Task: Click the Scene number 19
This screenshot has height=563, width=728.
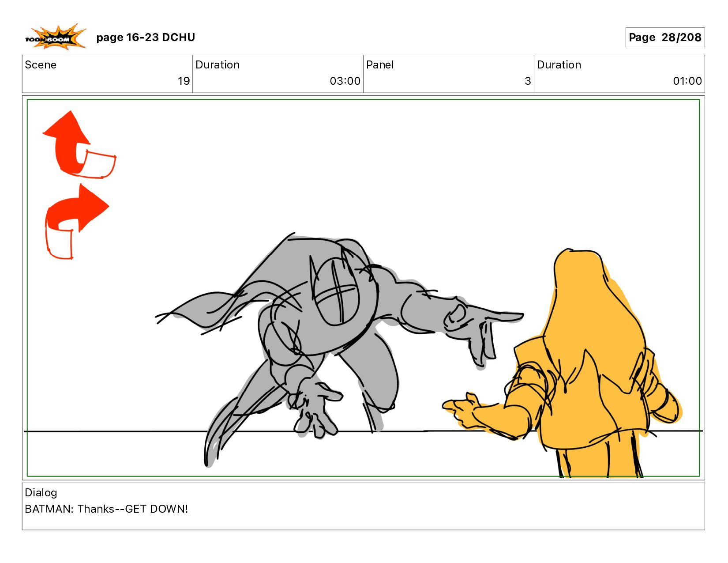Action: (184, 81)
